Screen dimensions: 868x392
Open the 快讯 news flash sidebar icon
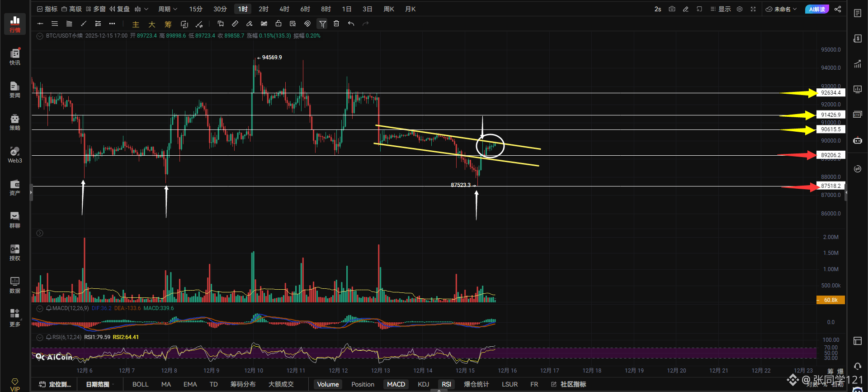[15, 57]
